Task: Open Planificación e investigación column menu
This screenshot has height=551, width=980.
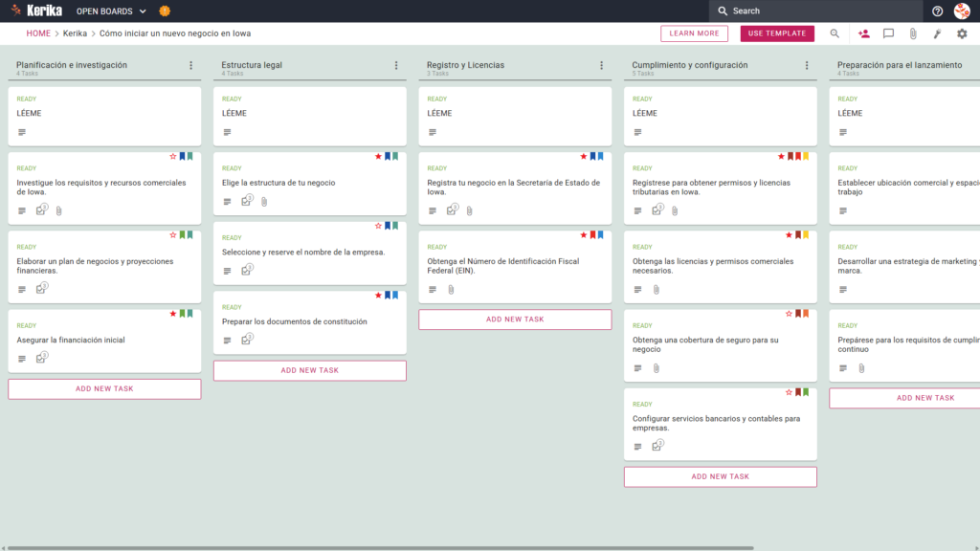Action: coord(191,65)
